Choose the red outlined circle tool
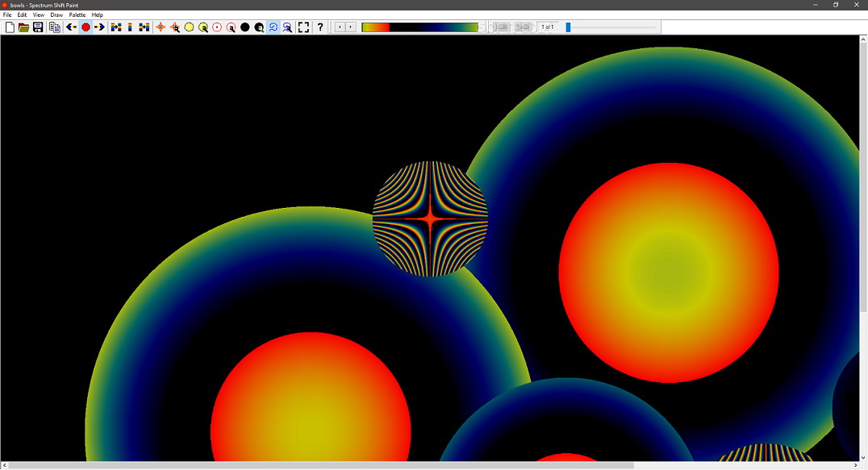868x470 pixels. click(217, 27)
